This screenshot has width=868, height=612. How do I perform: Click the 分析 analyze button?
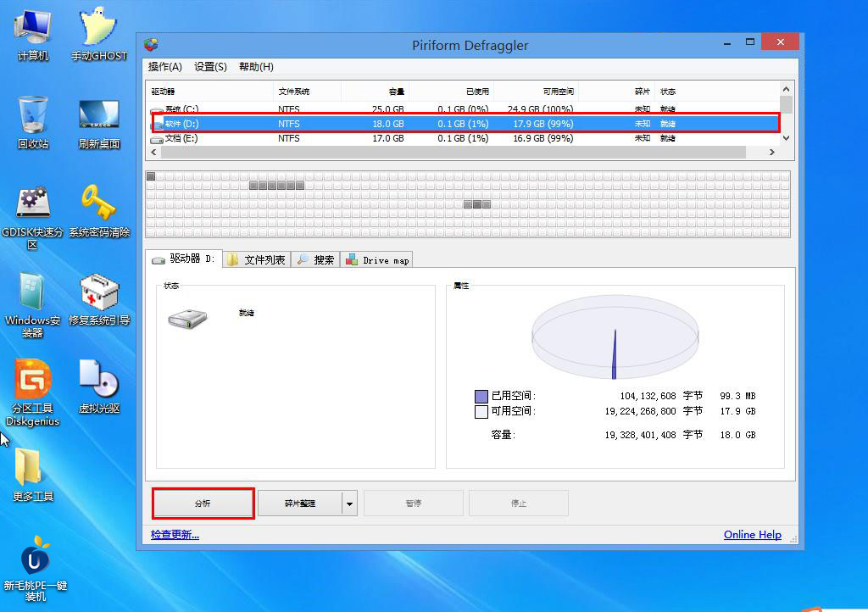point(203,504)
